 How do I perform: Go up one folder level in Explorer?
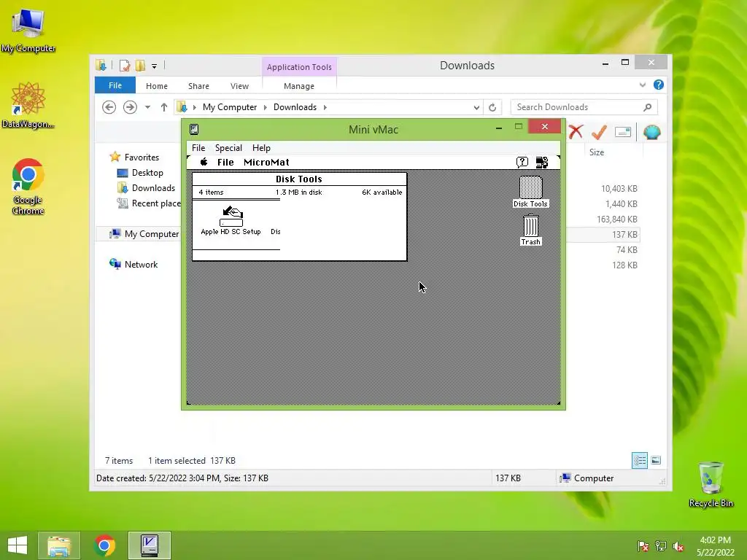[x=164, y=107]
